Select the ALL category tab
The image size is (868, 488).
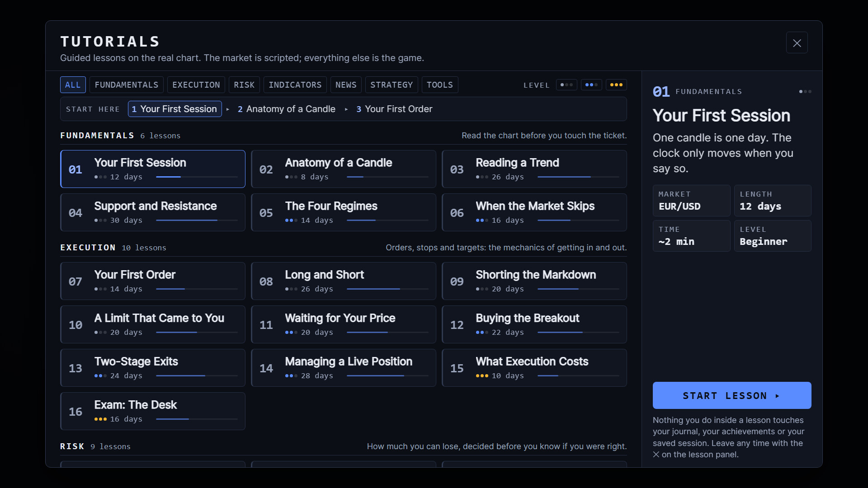pos(73,85)
